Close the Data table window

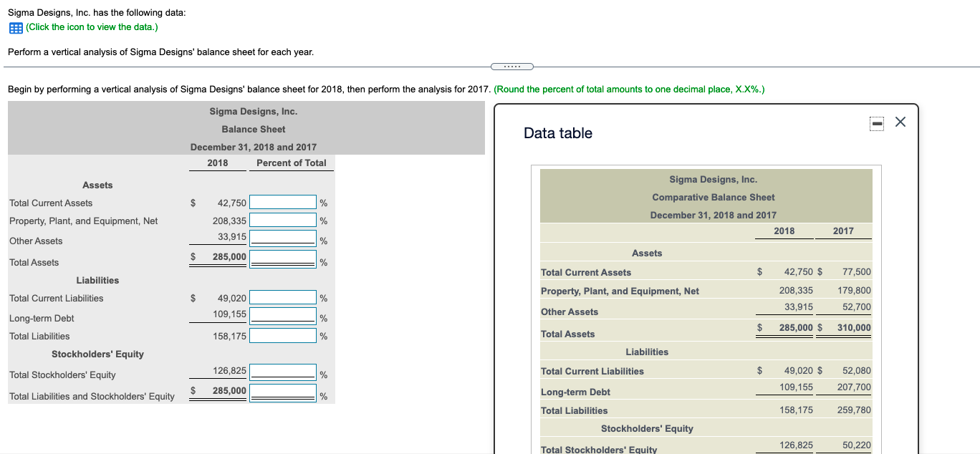click(900, 122)
